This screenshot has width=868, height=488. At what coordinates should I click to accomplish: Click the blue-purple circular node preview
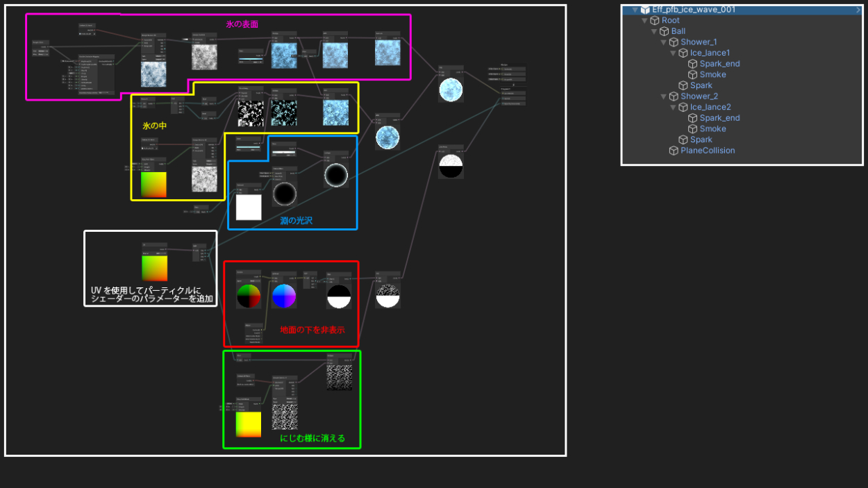(284, 296)
